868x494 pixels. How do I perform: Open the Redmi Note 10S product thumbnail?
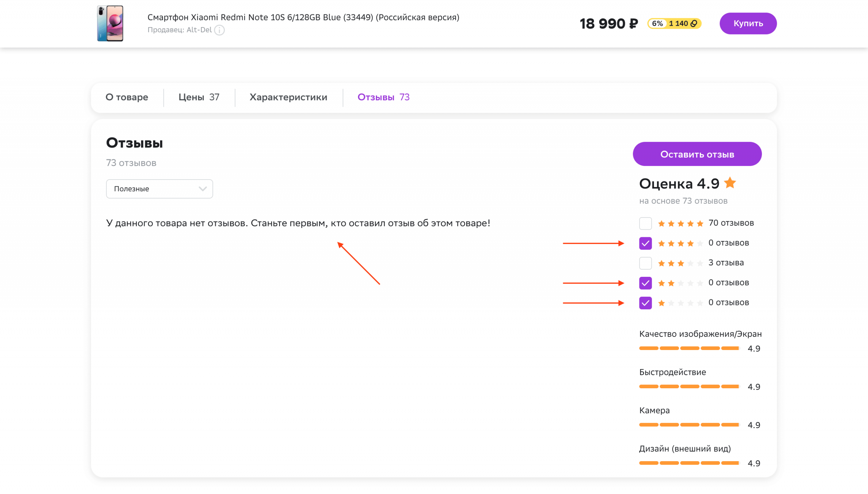pos(110,23)
